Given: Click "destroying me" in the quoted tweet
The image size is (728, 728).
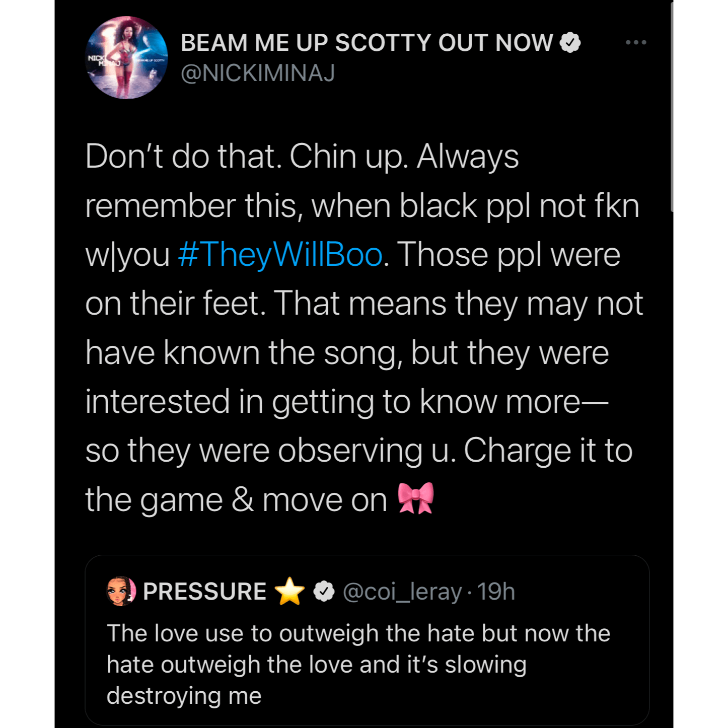Looking at the screenshot, I should (184, 696).
